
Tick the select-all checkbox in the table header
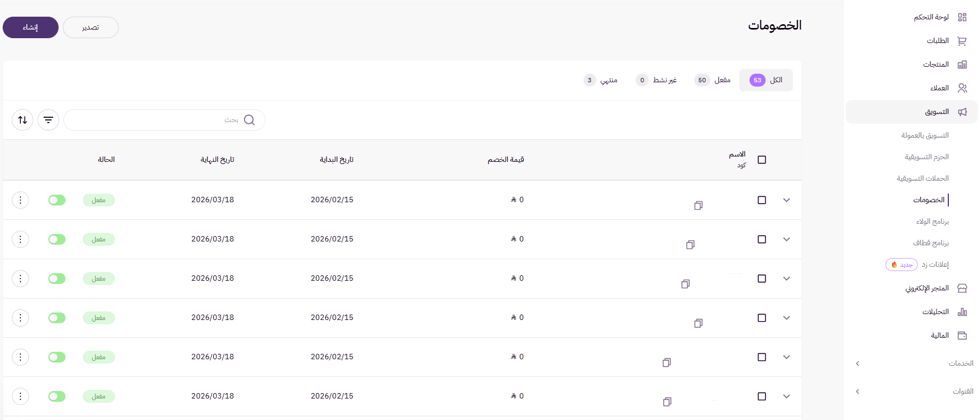click(761, 160)
